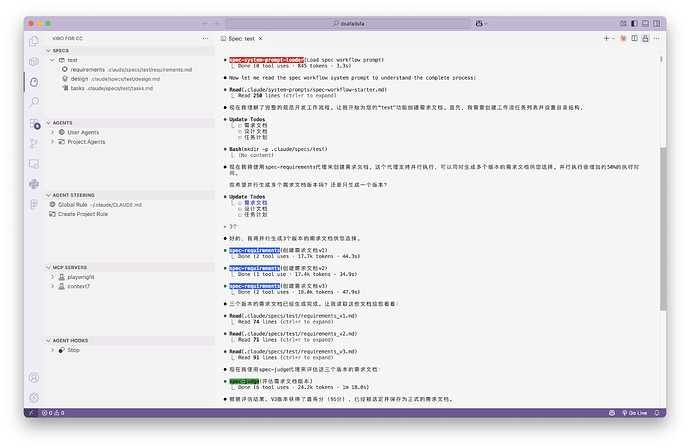690x448 pixels.
Task: Open errors and warnings count in status bar
Action: (x=53, y=413)
